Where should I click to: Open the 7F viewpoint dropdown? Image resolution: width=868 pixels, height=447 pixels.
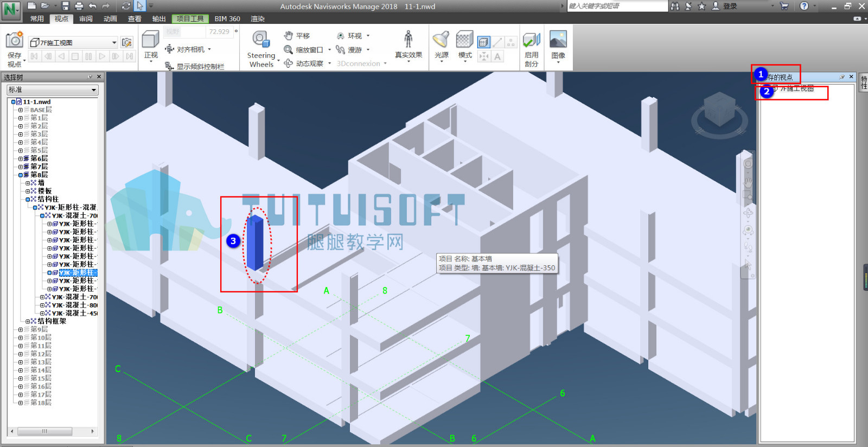tap(114, 42)
